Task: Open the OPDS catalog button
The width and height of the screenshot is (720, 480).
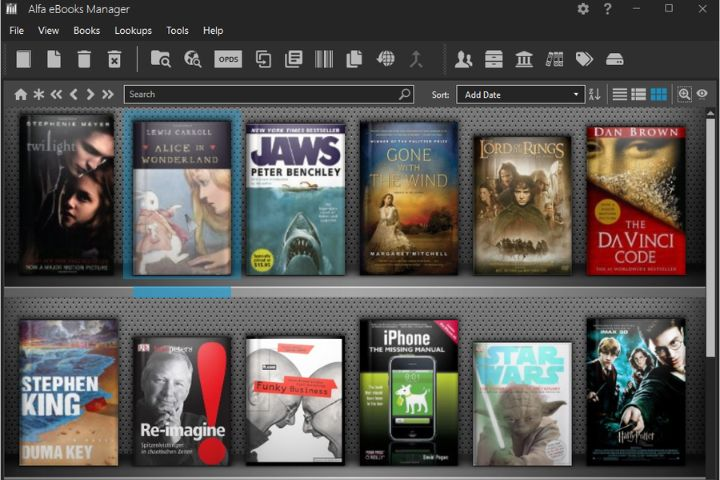Action: click(228, 59)
